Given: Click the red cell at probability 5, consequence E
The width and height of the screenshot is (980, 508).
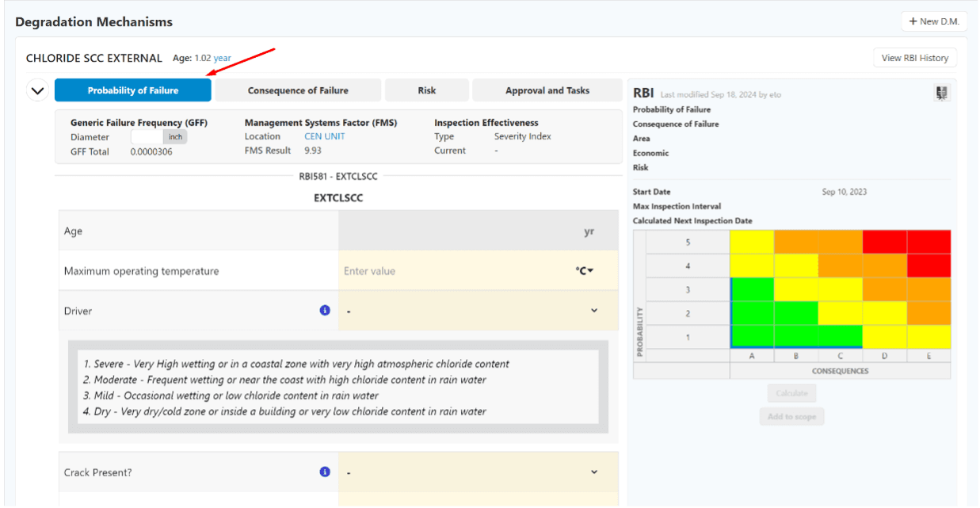Looking at the screenshot, I should (x=929, y=242).
